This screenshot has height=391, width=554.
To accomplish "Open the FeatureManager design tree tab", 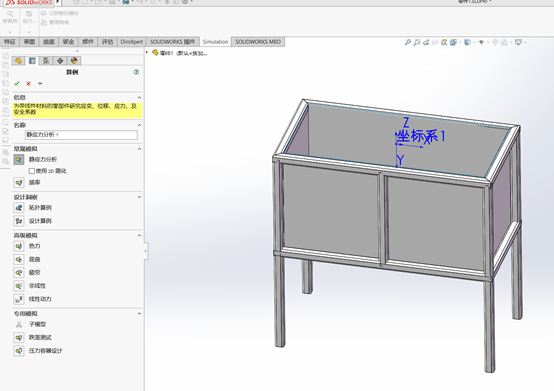I will coord(18,61).
